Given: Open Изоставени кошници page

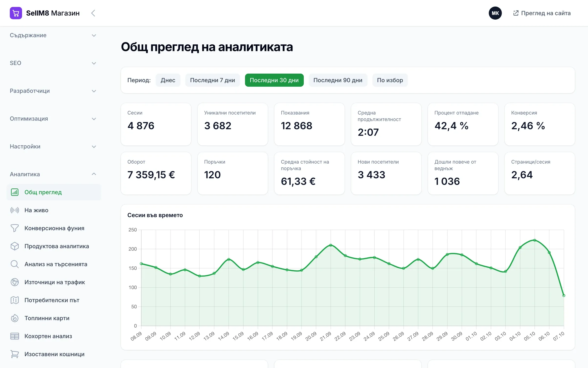Looking at the screenshot, I should tap(54, 354).
